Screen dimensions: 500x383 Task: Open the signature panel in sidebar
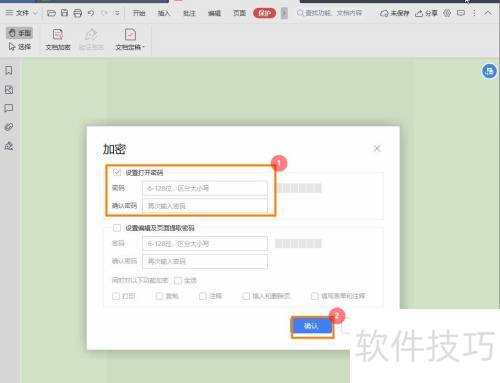9,146
